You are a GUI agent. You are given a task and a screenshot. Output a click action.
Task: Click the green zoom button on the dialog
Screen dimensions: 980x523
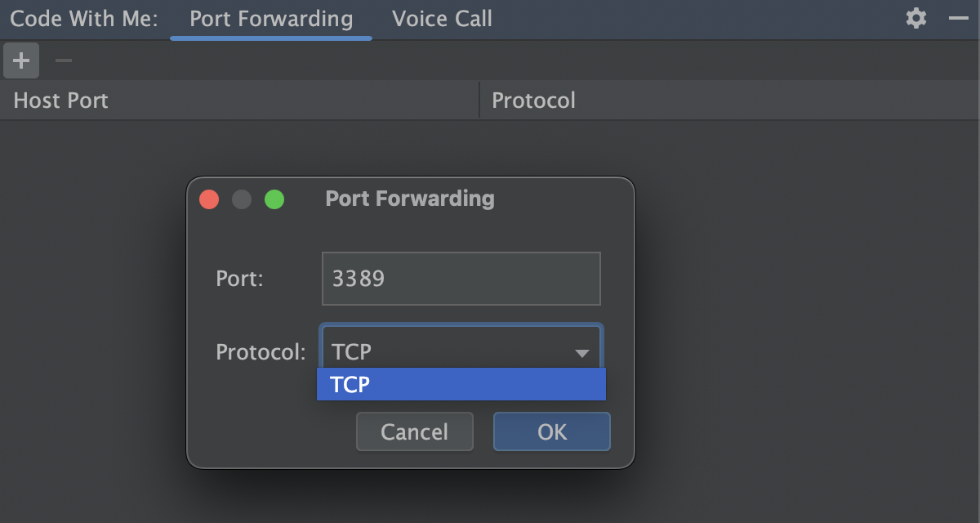pyautogui.click(x=274, y=199)
